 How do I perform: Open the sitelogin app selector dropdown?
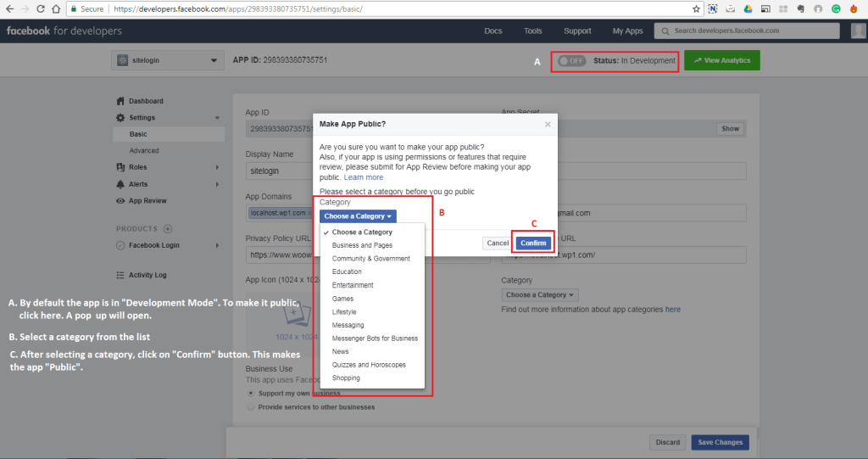click(x=168, y=60)
